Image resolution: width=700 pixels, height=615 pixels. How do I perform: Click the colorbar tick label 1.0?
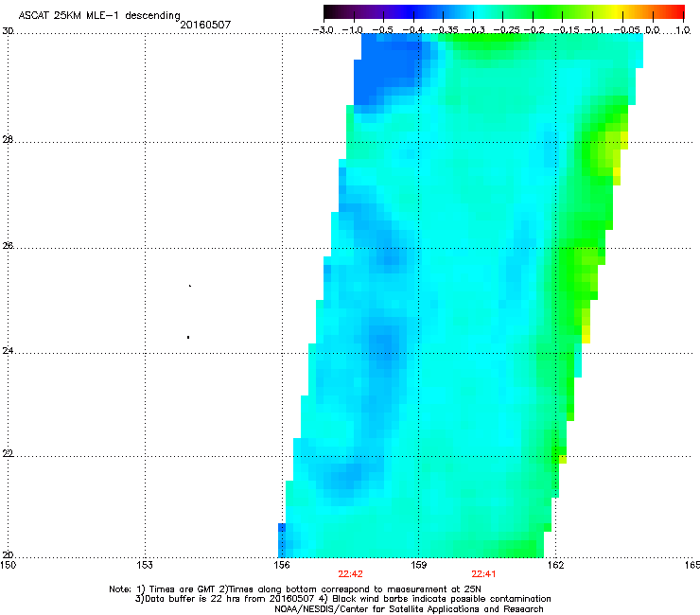(x=684, y=30)
